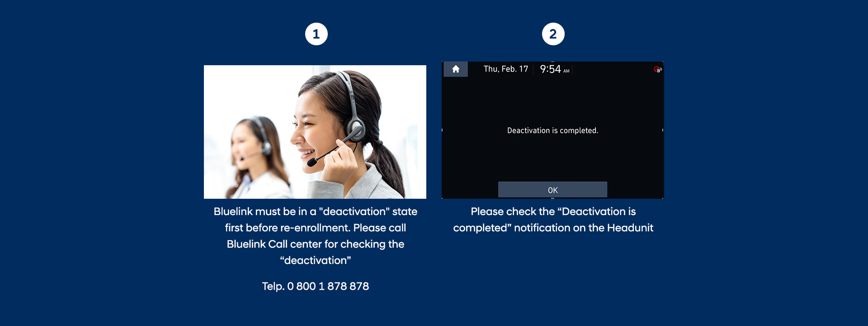Select the step 1 number circle
Viewport: 868px width, 326px height.
point(316,34)
